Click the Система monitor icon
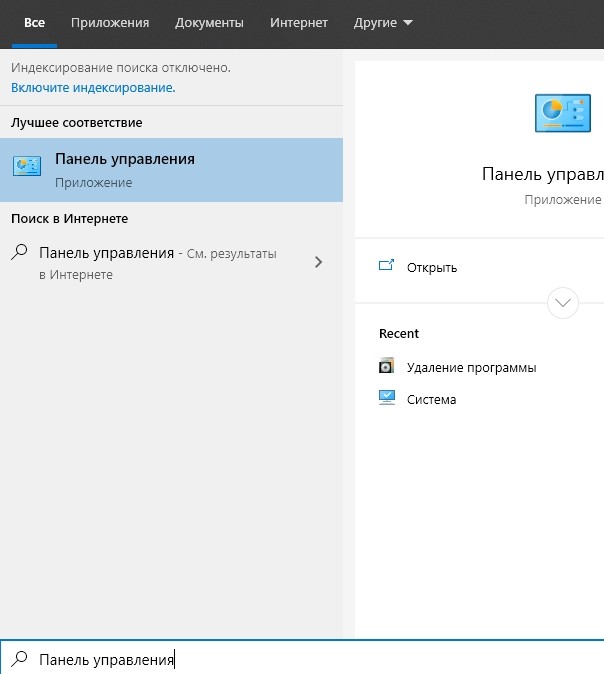 tap(387, 398)
